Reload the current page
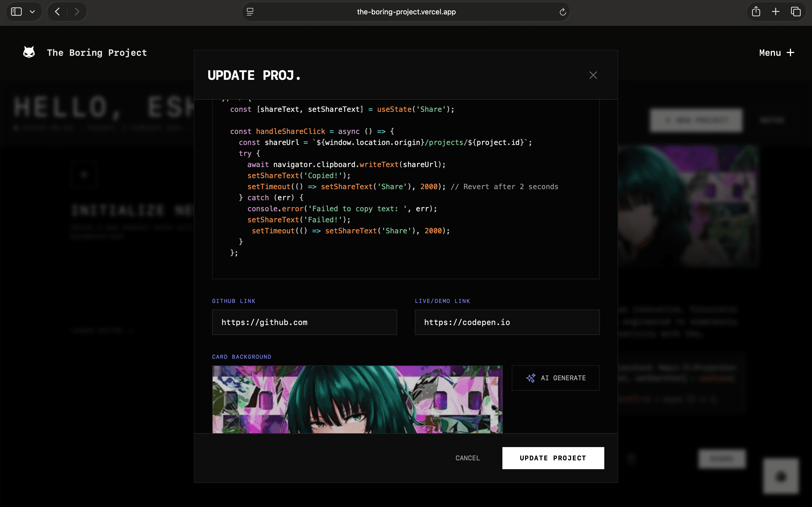 (563, 12)
